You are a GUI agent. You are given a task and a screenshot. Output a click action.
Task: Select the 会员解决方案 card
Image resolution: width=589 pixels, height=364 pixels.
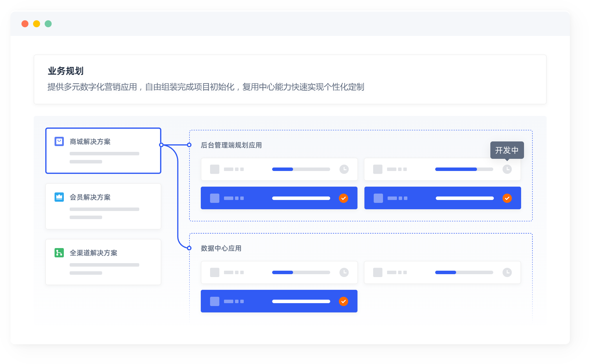point(103,206)
